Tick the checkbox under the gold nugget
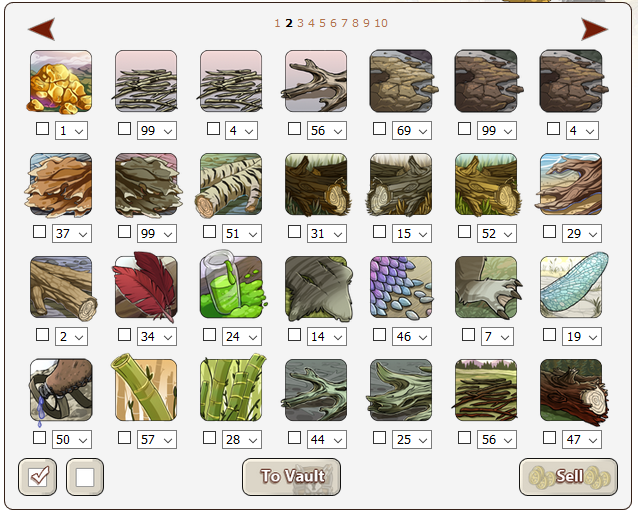Image resolution: width=638 pixels, height=515 pixels. [42, 129]
